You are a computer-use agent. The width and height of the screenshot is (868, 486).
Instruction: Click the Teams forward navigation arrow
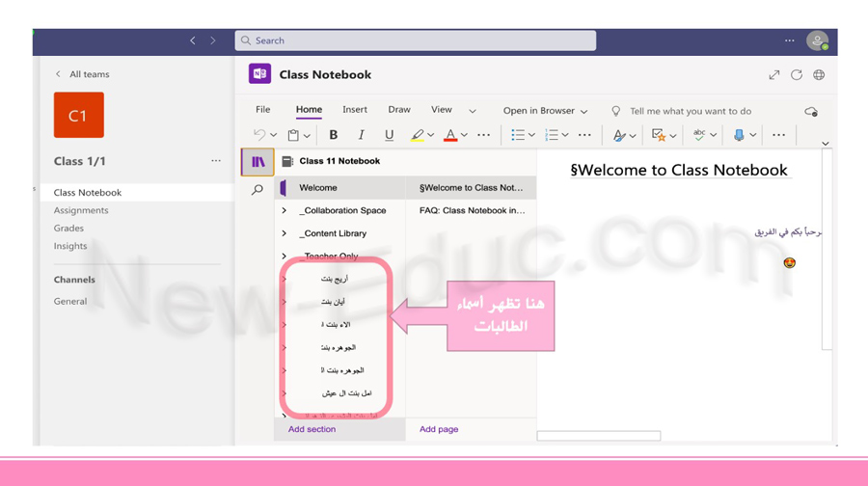(x=212, y=40)
